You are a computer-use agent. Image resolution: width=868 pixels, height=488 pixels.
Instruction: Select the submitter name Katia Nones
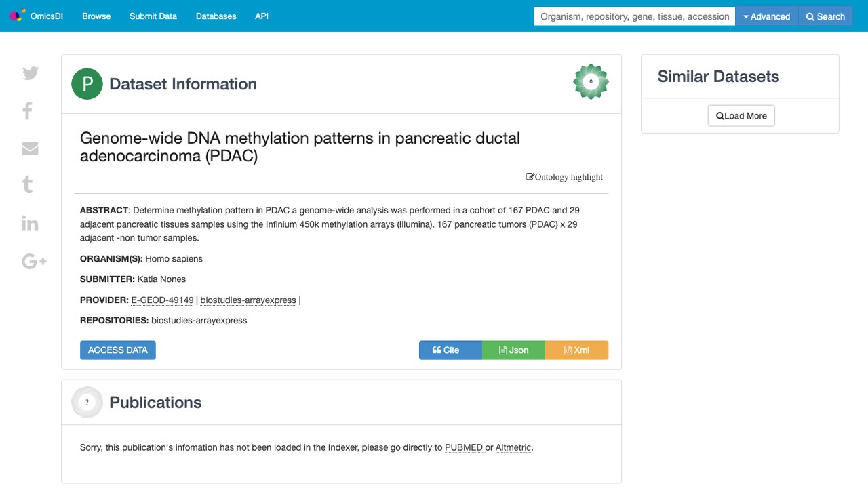pos(161,279)
